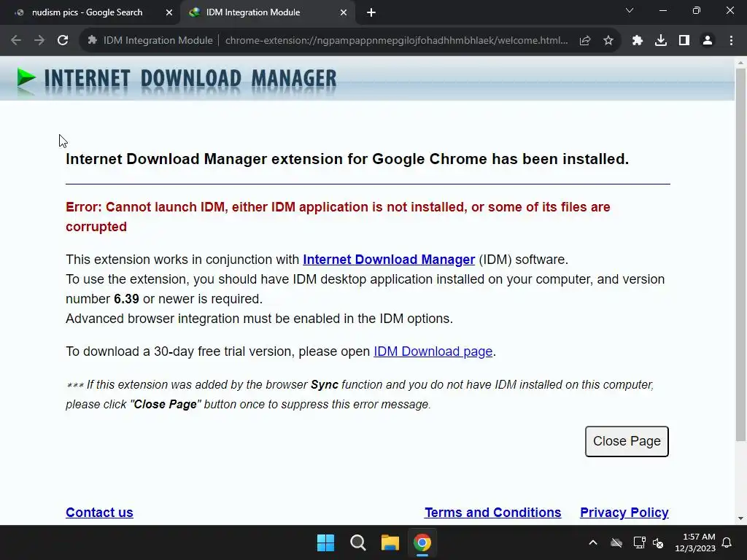This screenshot has width=747, height=560.
Task: Click the cloud sync tray icon
Action: click(x=616, y=542)
